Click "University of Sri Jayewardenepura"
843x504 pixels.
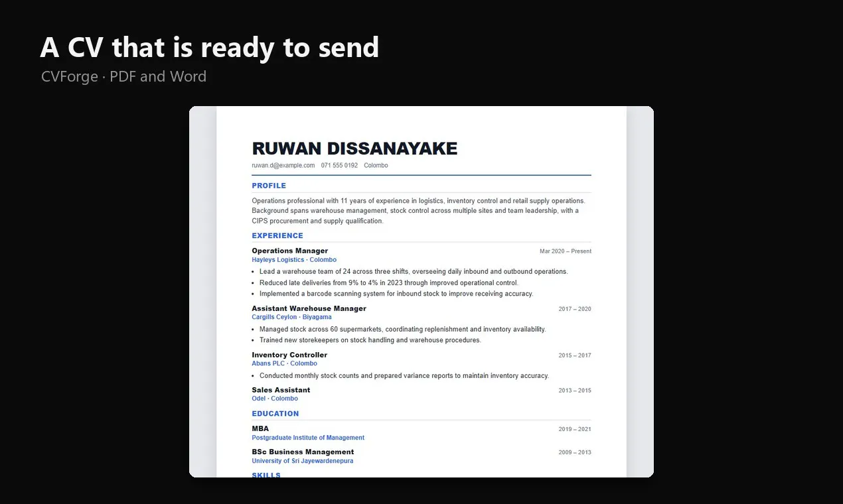pos(303,461)
